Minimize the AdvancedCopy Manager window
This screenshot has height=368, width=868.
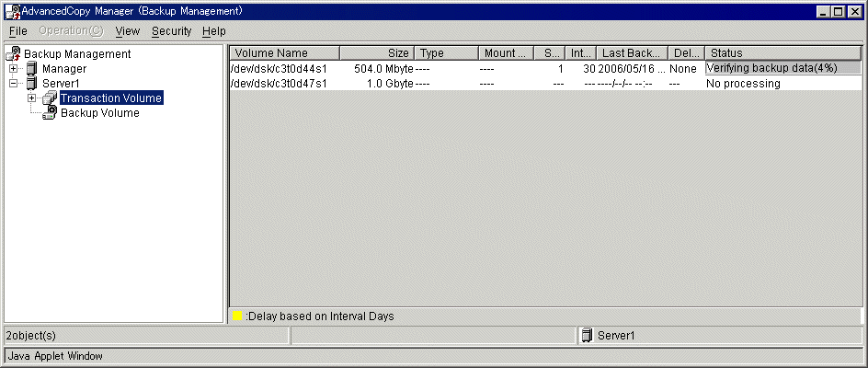click(x=824, y=11)
